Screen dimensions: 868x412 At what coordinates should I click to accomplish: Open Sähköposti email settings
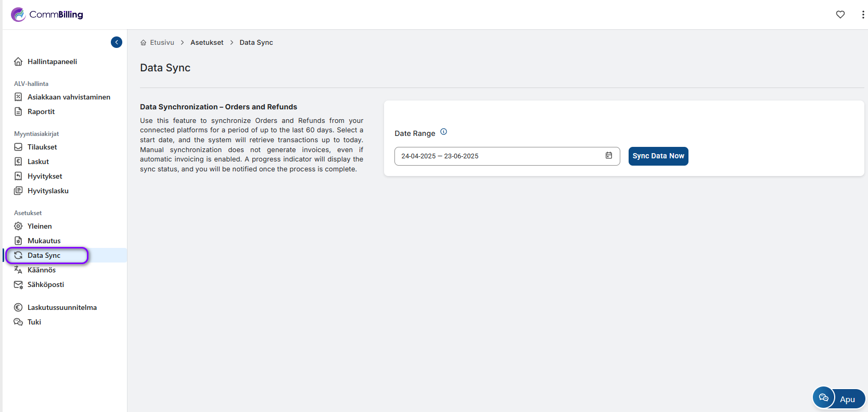pos(46,284)
